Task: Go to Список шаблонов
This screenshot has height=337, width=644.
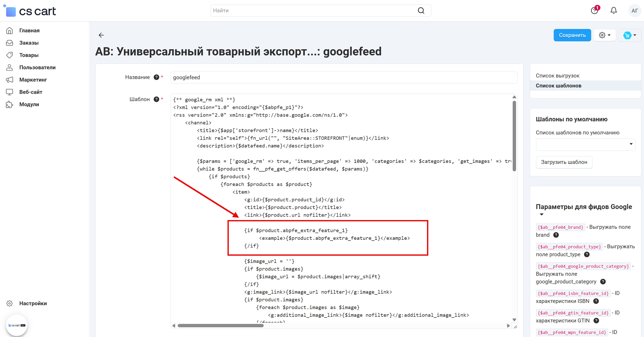Action: click(x=559, y=86)
